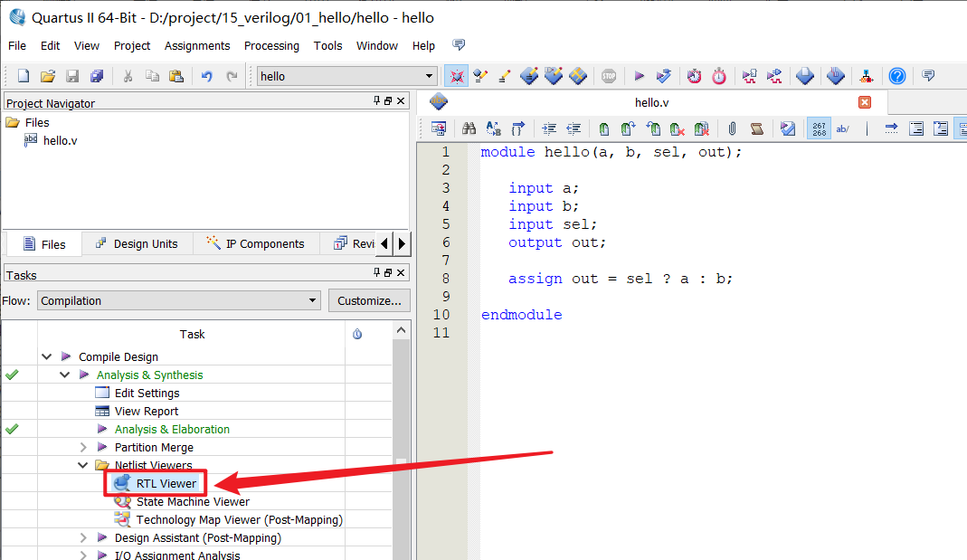Pin the Tasks panel
The width and height of the screenshot is (967, 560).
(377, 272)
